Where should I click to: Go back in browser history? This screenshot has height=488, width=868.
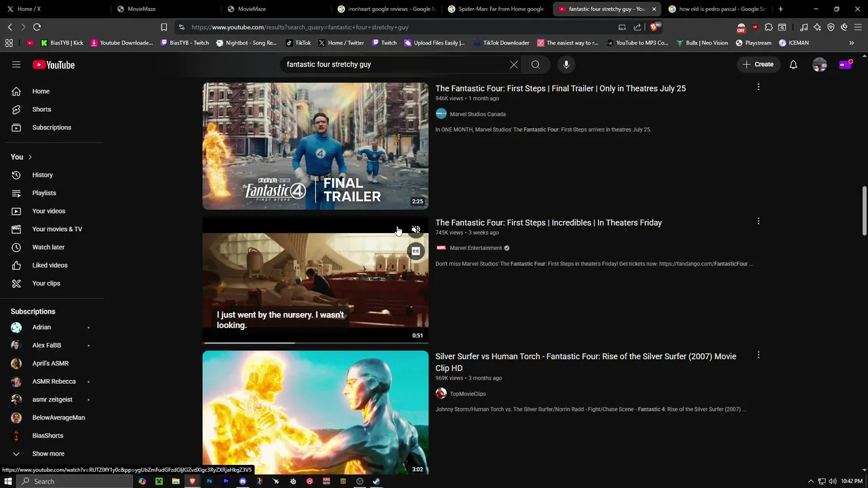click(x=9, y=27)
